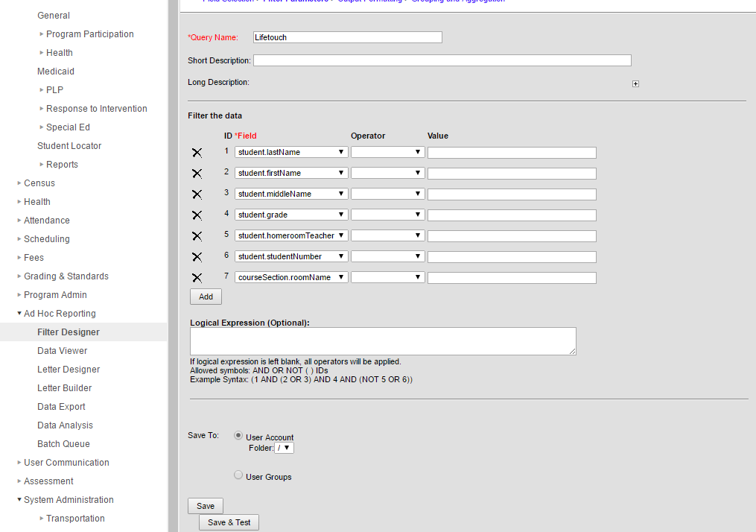Click the Logical Expression text area
The height and width of the screenshot is (532, 756).
[383, 341]
